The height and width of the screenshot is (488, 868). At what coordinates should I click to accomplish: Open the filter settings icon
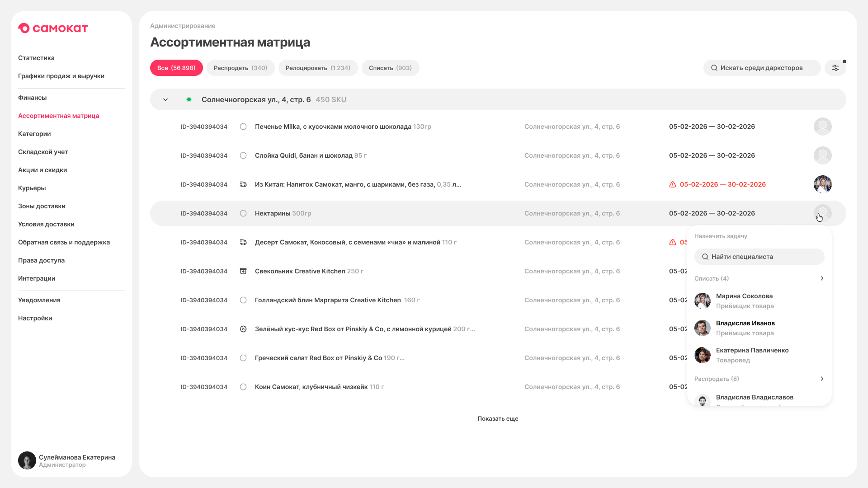point(835,68)
